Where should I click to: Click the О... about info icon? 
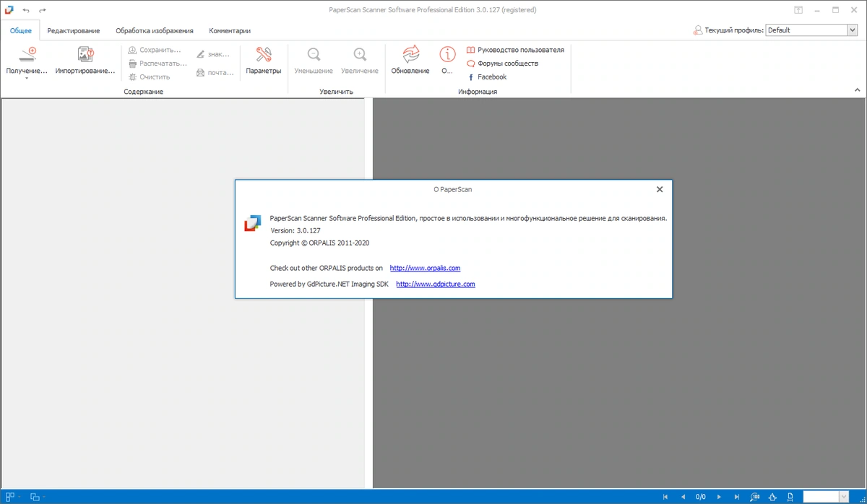click(x=448, y=54)
